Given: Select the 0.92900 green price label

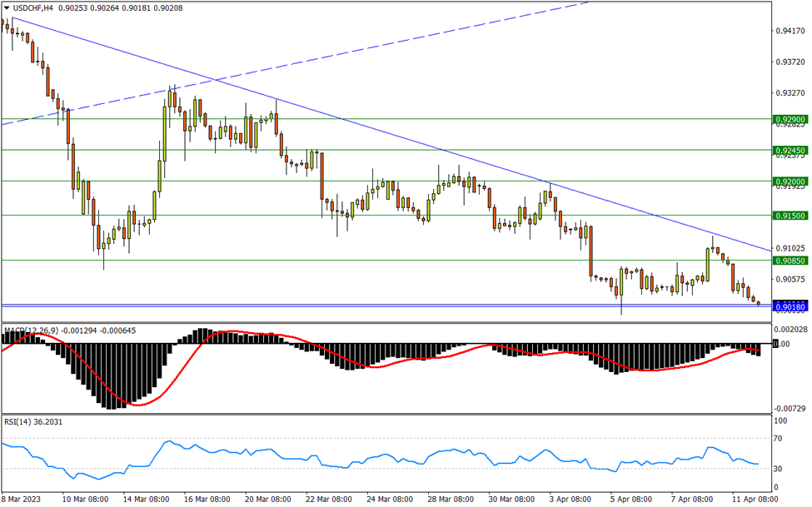Looking at the screenshot, I should (x=789, y=120).
